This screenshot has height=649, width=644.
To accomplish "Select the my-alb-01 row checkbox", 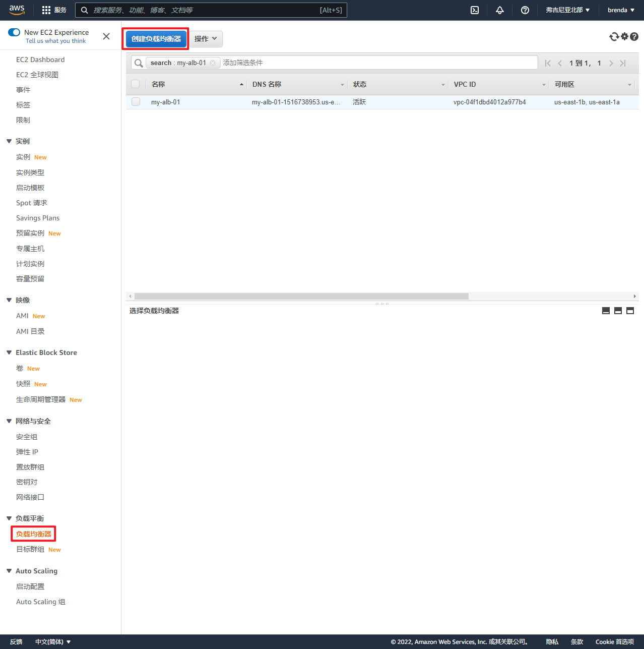I will pyautogui.click(x=136, y=102).
